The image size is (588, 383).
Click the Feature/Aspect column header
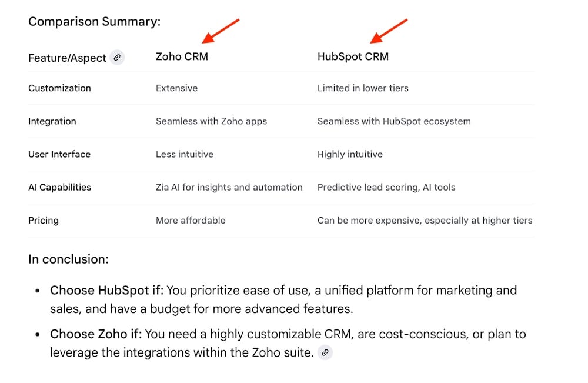tap(68, 58)
